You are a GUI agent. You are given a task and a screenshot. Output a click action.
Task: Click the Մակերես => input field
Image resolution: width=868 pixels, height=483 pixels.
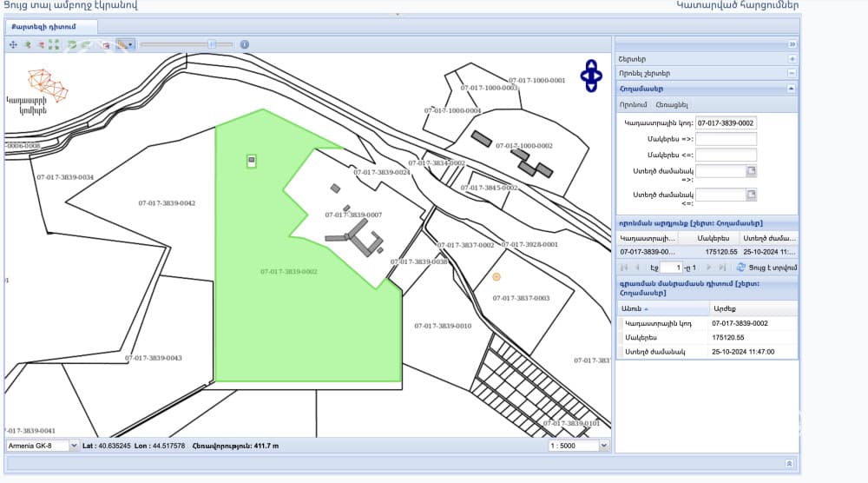pos(726,139)
